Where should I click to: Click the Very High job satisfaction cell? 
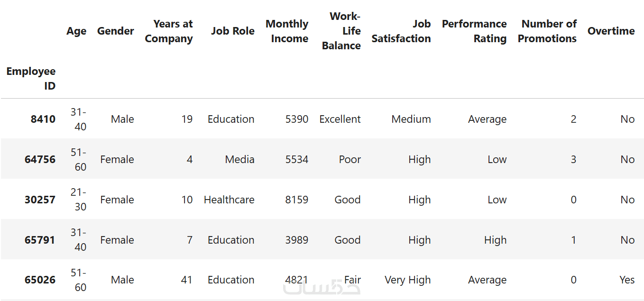[408, 280]
